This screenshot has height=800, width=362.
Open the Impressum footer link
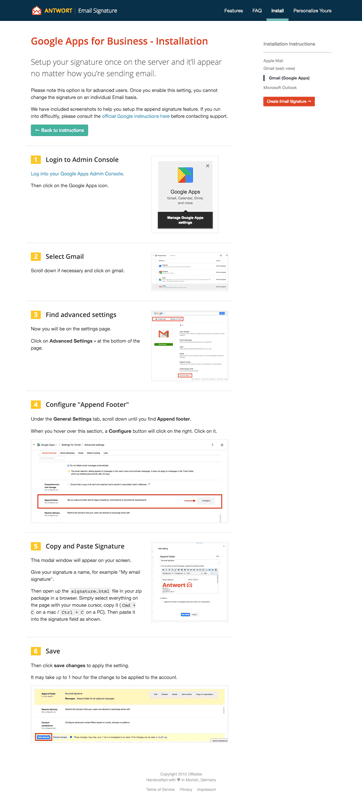[206, 789]
